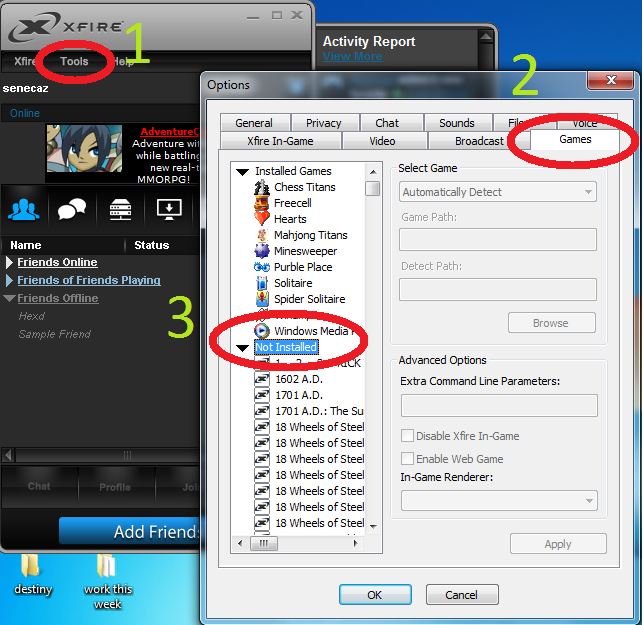643x625 pixels.
Task: Collapse the Friends Offline group
Action: point(9,298)
